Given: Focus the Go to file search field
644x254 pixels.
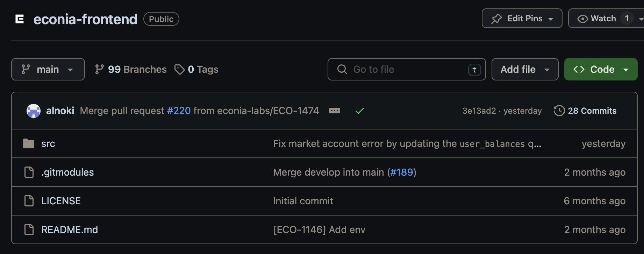Looking at the screenshot, I should click(x=407, y=69).
